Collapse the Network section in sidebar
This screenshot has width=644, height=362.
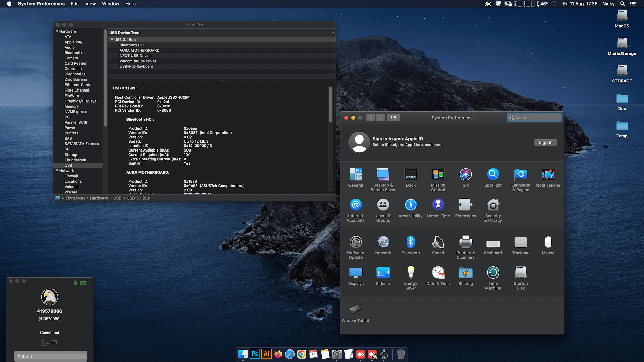pyautogui.click(x=57, y=171)
